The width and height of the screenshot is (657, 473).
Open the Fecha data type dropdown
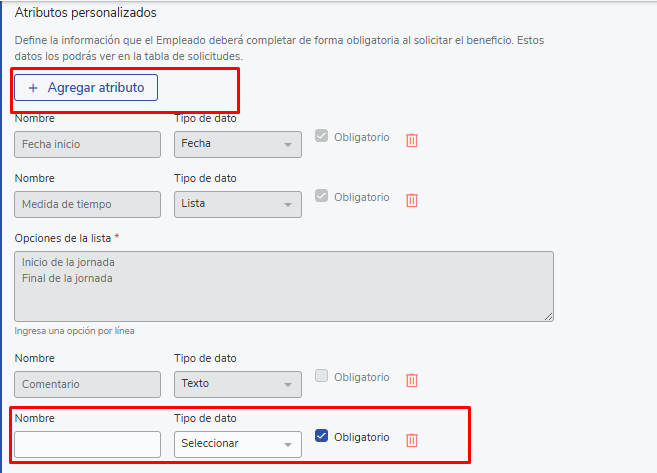pyautogui.click(x=238, y=144)
